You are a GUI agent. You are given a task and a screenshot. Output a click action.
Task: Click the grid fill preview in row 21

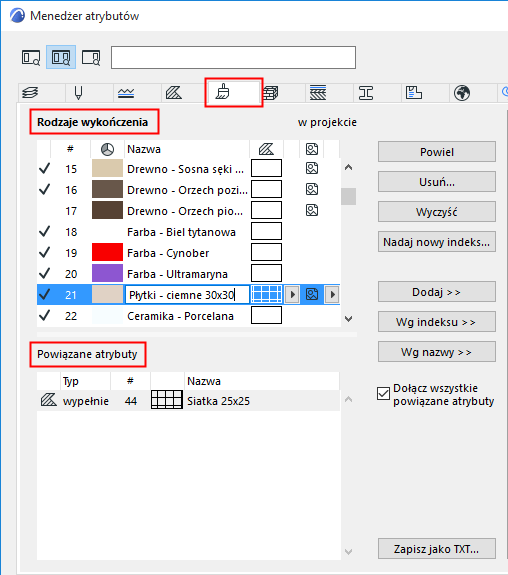tap(266, 294)
